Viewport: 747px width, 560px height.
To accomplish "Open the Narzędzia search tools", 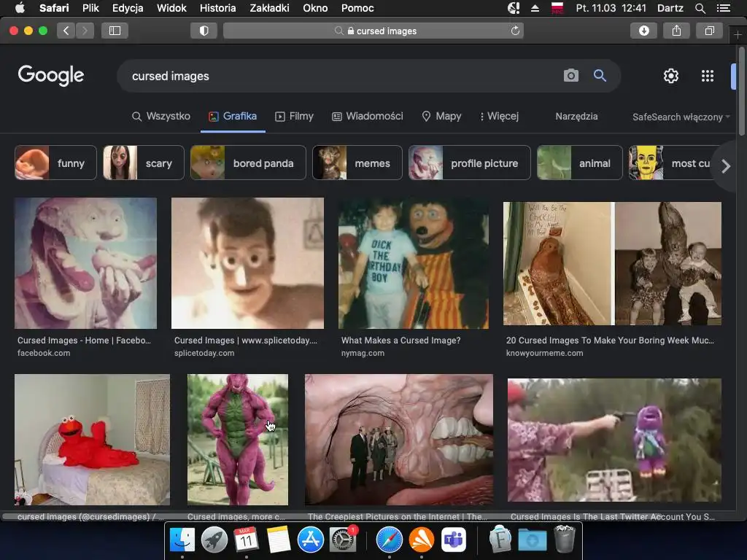I will [x=576, y=116].
